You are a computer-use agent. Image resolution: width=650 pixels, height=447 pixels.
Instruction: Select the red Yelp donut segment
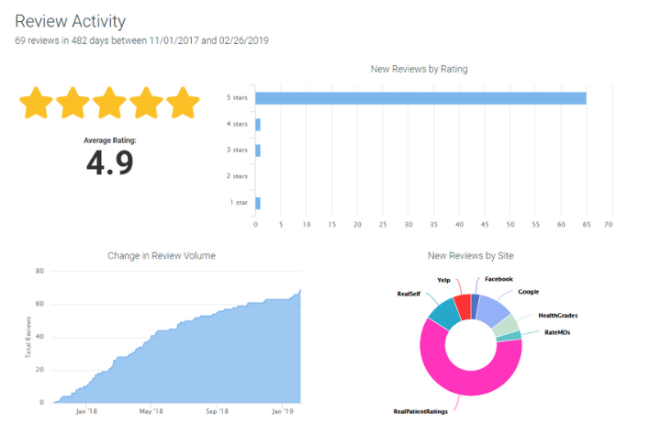(x=463, y=305)
